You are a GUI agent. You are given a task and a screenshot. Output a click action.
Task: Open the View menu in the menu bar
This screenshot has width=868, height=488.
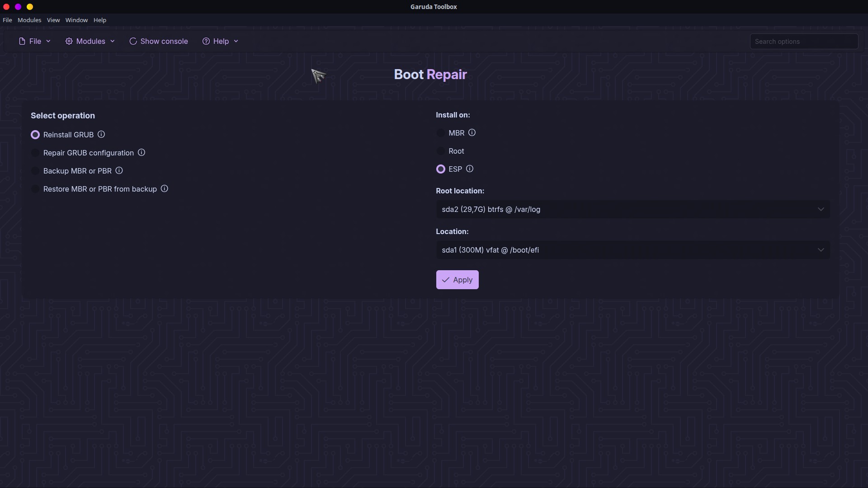[x=53, y=20]
